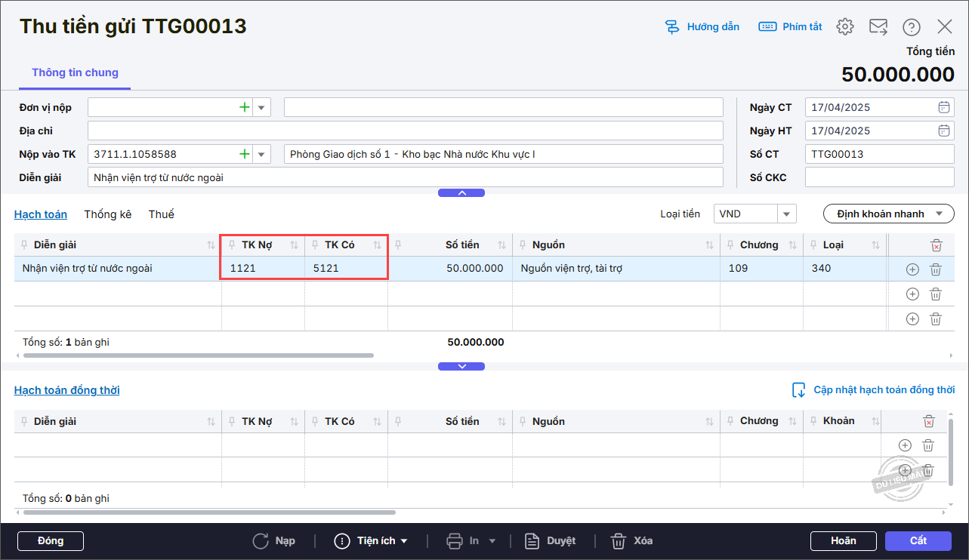Switch to the Thuế tab
This screenshot has height=560, width=969.
pyautogui.click(x=161, y=214)
